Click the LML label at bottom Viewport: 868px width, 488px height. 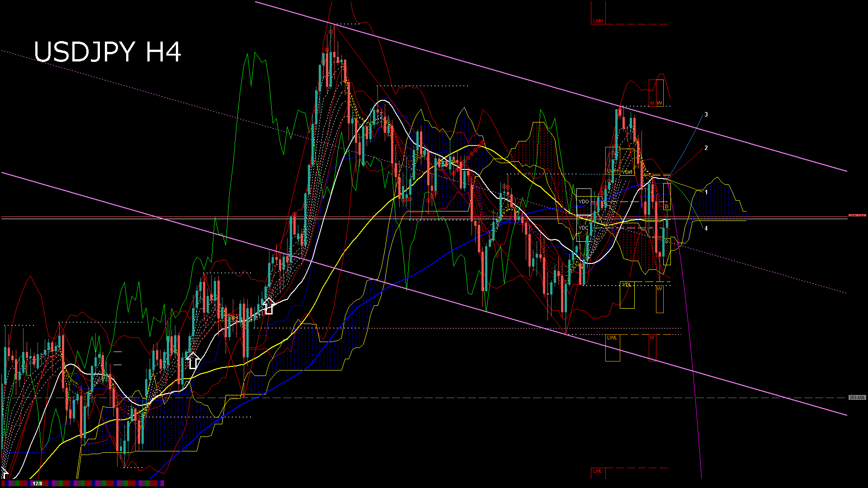pyautogui.click(x=598, y=471)
